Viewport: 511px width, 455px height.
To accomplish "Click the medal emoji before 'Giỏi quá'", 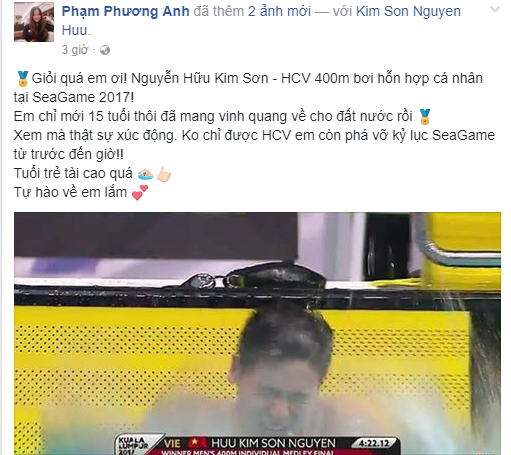I will click(x=22, y=79).
